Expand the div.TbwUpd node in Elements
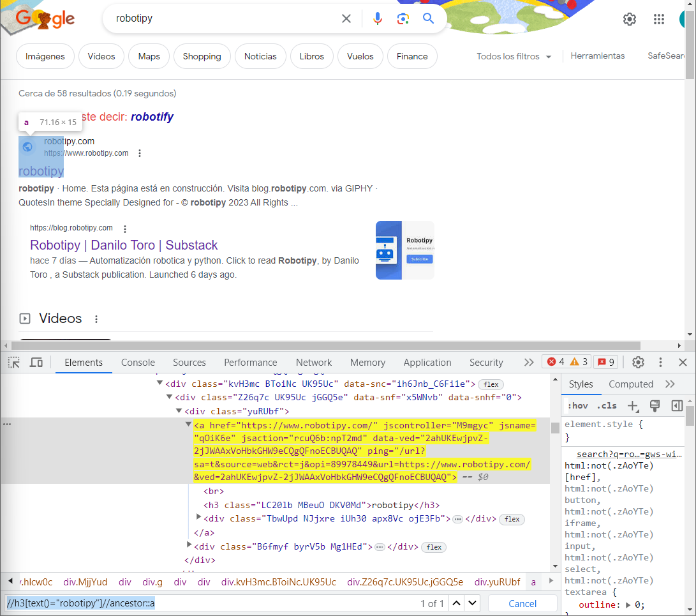Screen dimensions: 696x616 (198, 519)
